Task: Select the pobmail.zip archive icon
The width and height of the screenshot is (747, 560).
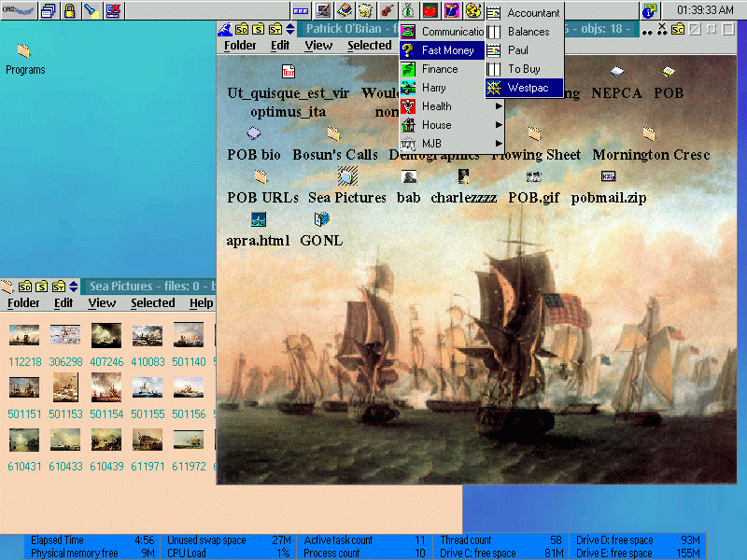Action: tap(609, 176)
